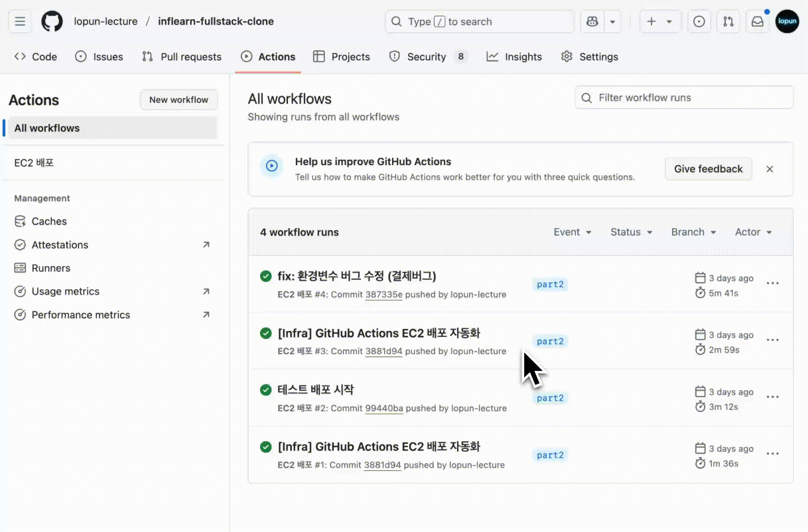Viewport: 808px width, 532px height.
Task: Open the Security tab
Action: [428, 57]
